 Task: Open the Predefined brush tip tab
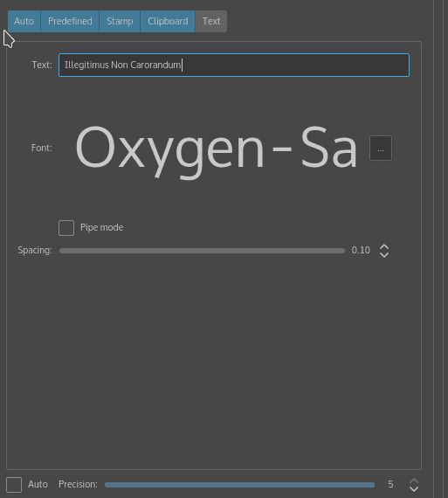tap(70, 21)
